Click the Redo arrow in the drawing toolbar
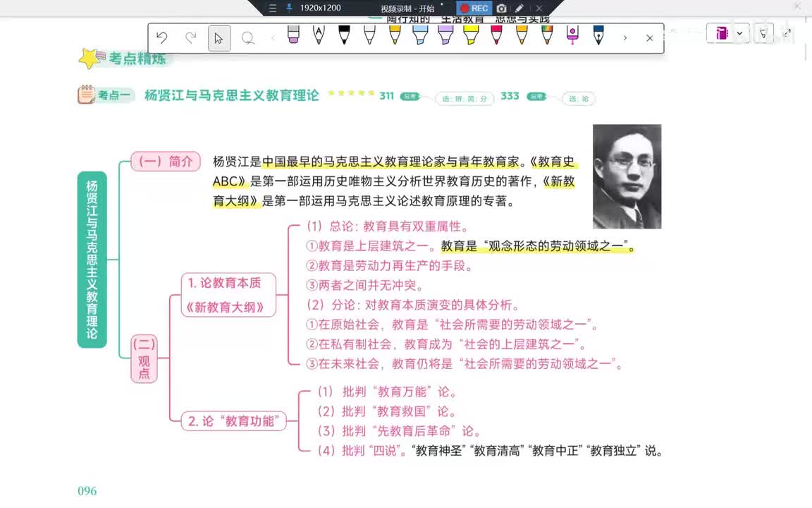The height and width of the screenshot is (508, 812). (190, 38)
